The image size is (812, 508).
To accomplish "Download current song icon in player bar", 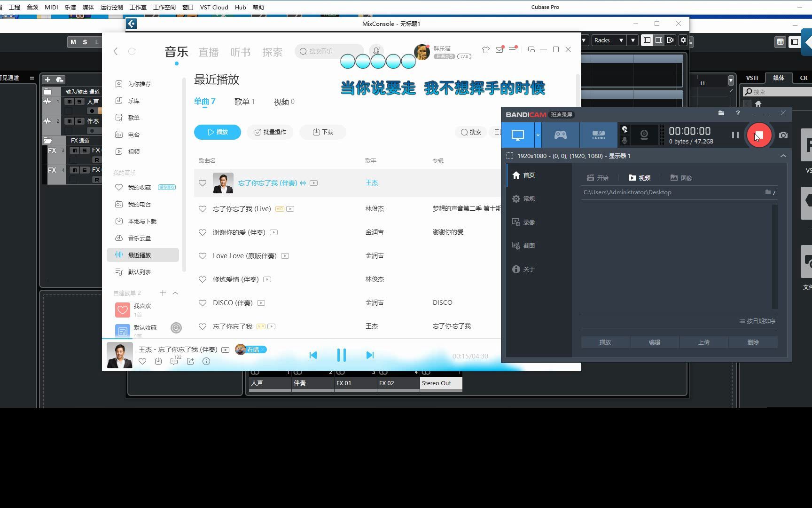I will 158,361.
